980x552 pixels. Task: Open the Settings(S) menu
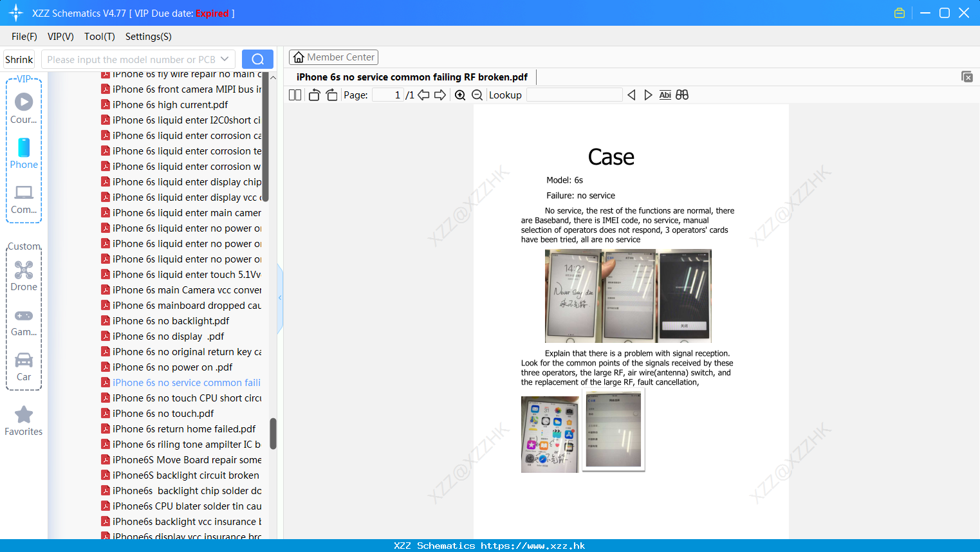[149, 37]
